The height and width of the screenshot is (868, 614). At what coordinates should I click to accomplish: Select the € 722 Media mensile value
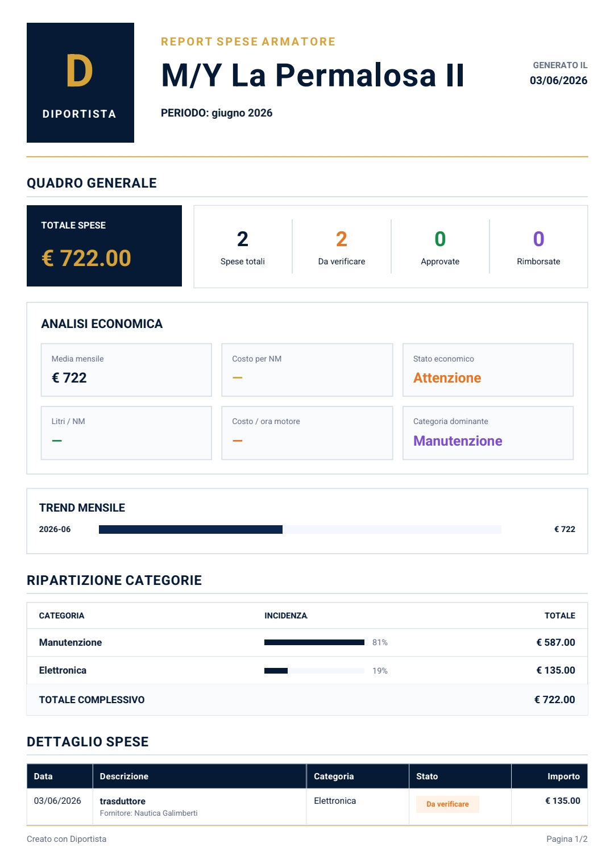(x=69, y=378)
